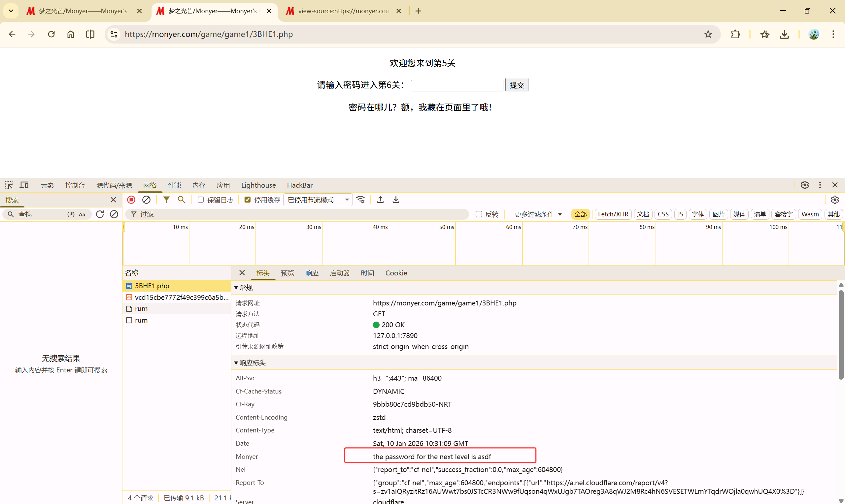Screen dimensions: 845x504
Task: Click the export HAR download icon
Action: pyautogui.click(x=396, y=200)
